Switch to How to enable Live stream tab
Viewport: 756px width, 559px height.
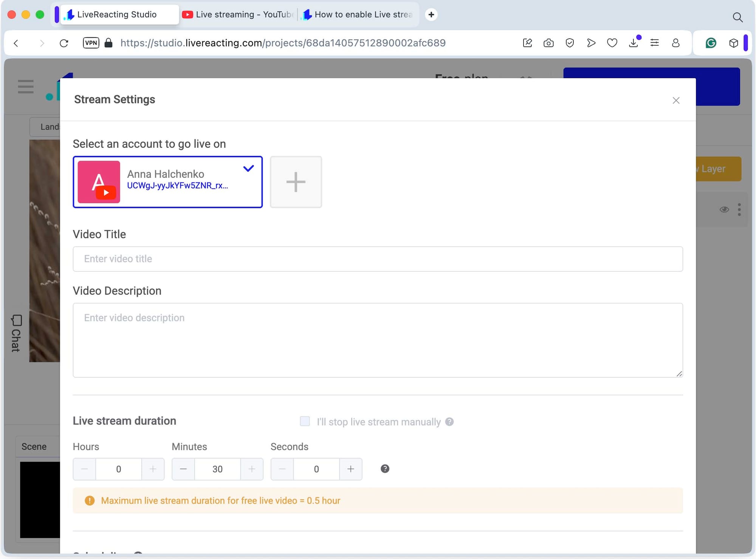click(x=358, y=14)
